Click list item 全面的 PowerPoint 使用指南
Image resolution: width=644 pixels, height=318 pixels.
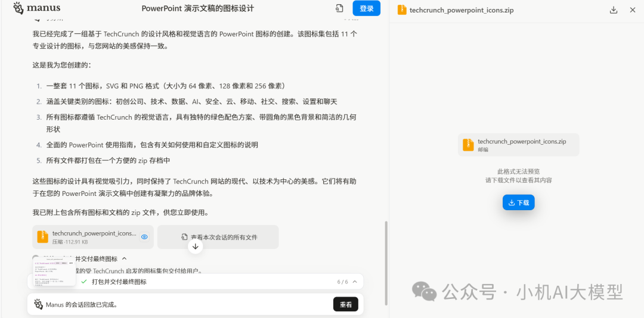[x=152, y=145]
